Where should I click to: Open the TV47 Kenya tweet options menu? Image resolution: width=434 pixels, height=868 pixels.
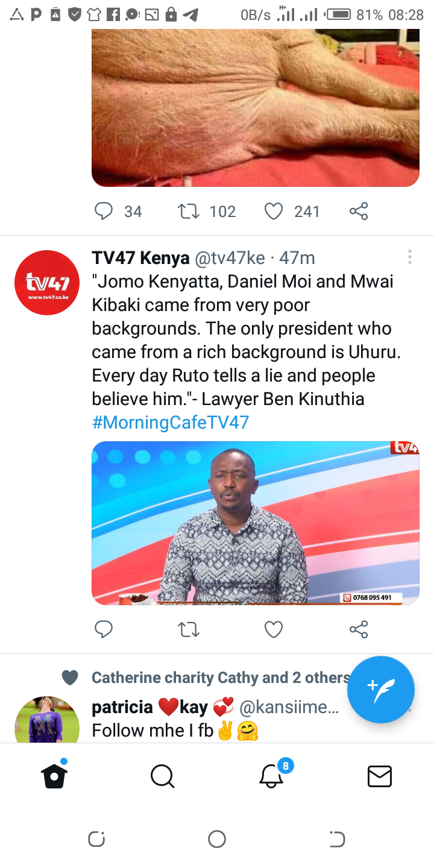409,257
